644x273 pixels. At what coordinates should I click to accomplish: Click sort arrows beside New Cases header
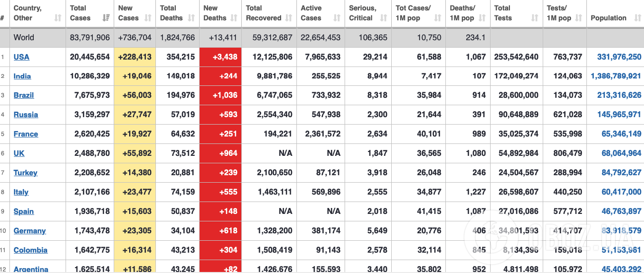tap(148, 18)
